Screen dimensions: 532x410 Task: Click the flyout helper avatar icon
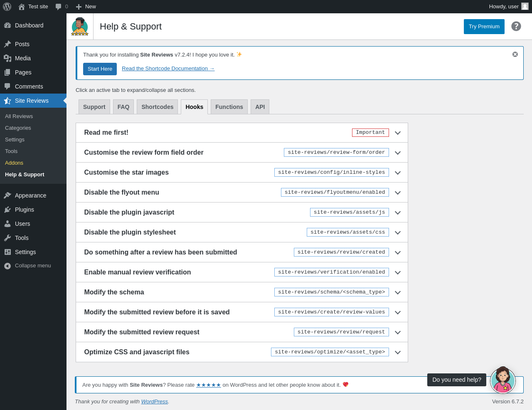tap(503, 380)
